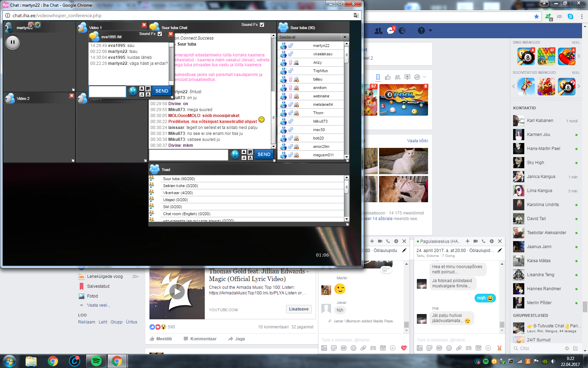588x368 pixels.
Task: Select Chat room (English) room
Action: point(247,214)
